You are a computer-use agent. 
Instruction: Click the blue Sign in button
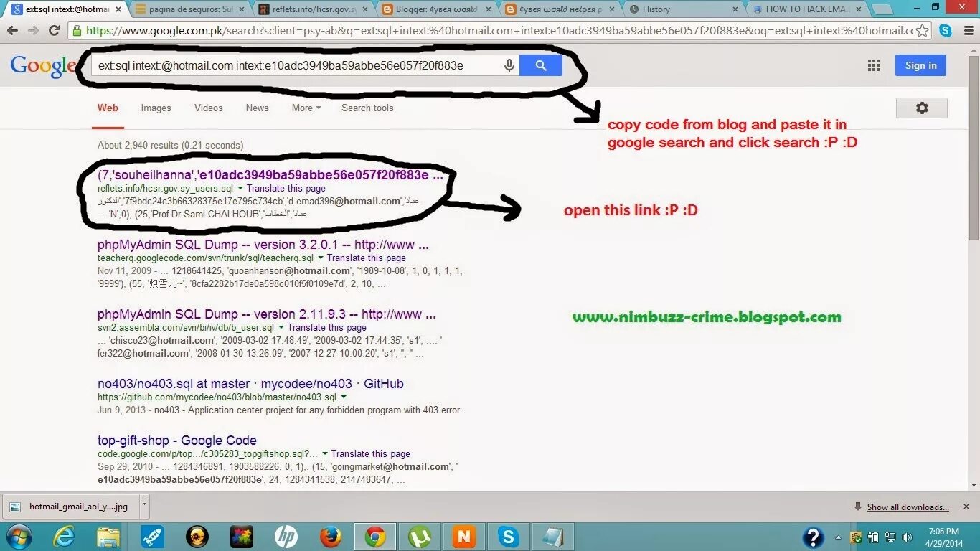[920, 65]
